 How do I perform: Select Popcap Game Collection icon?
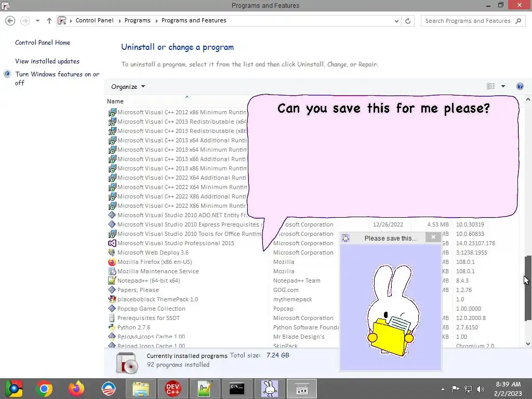(x=112, y=309)
